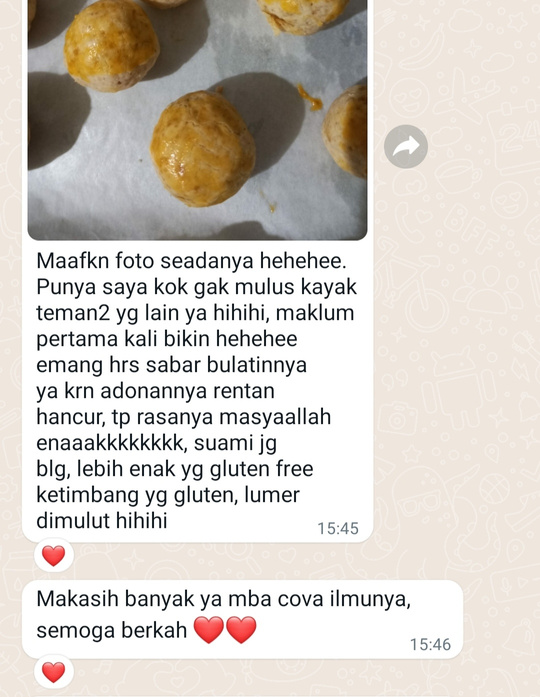Open the heart reaction under the photo message

coord(54,556)
